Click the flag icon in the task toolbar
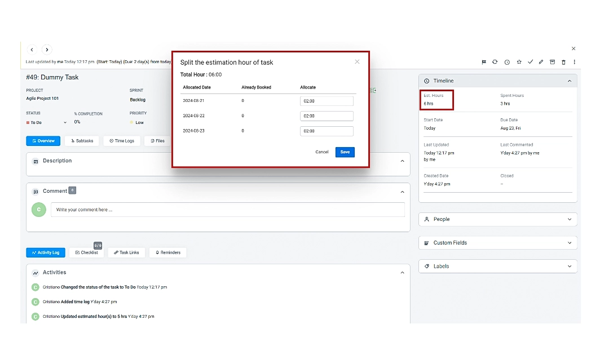 [x=485, y=62]
